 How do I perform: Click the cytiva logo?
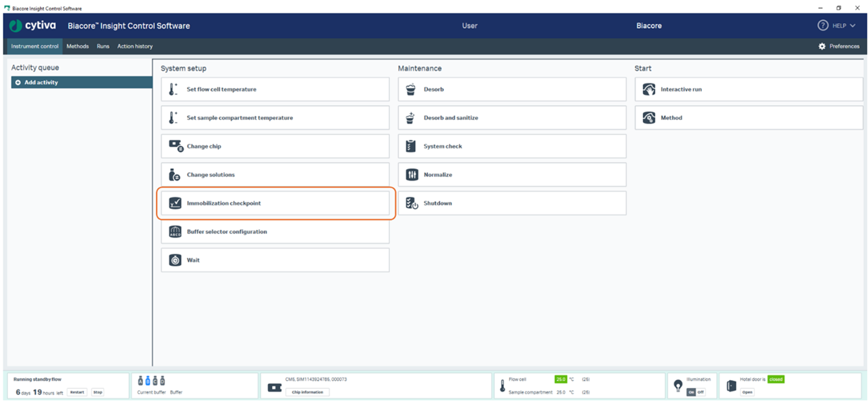(33, 25)
